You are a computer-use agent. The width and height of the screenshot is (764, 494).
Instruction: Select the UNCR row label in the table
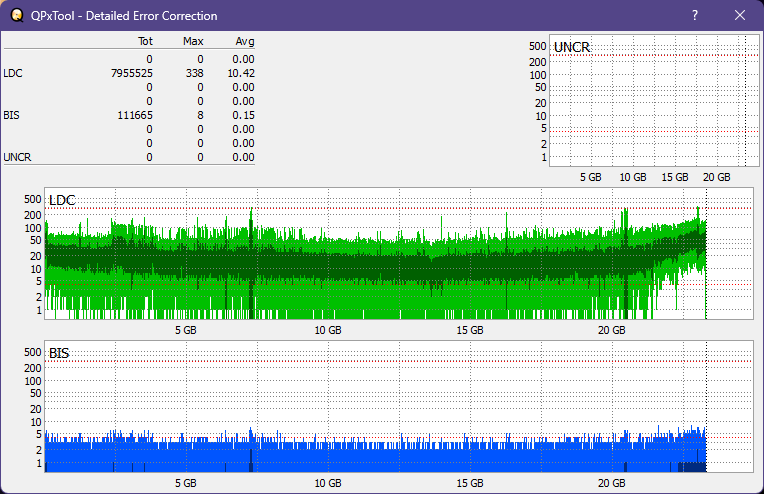[x=17, y=157]
